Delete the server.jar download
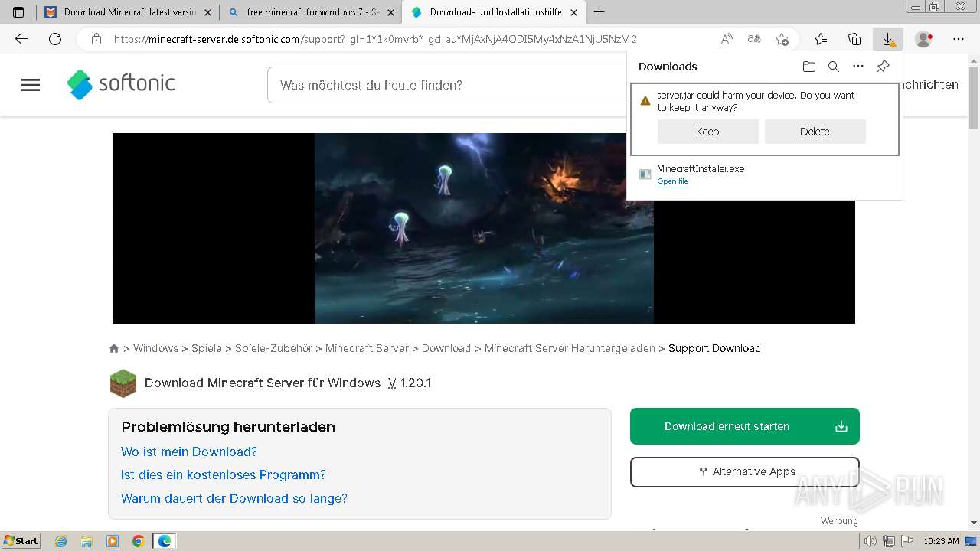Image resolution: width=980 pixels, height=551 pixels. (815, 132)
